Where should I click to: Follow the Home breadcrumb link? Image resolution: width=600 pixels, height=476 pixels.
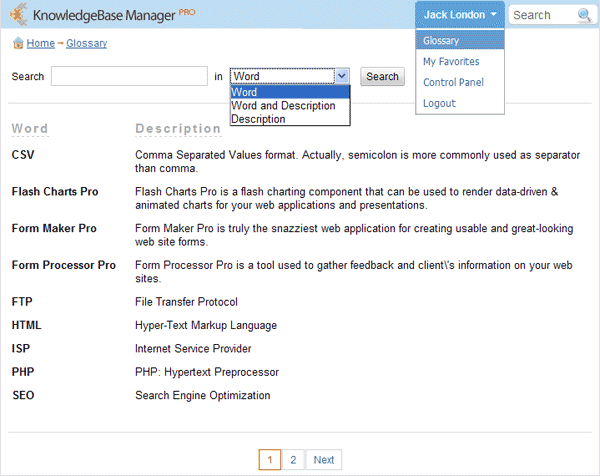tap(41, 44)
